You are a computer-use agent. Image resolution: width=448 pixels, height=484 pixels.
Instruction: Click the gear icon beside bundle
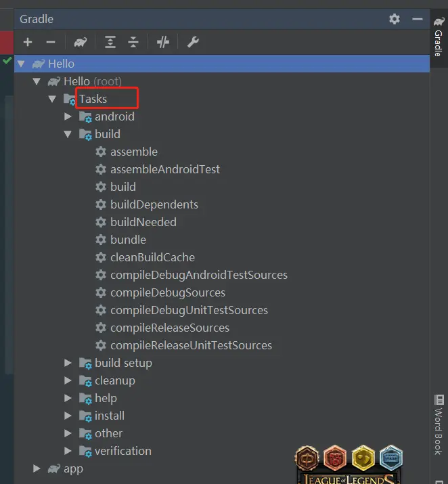point(101,240)
